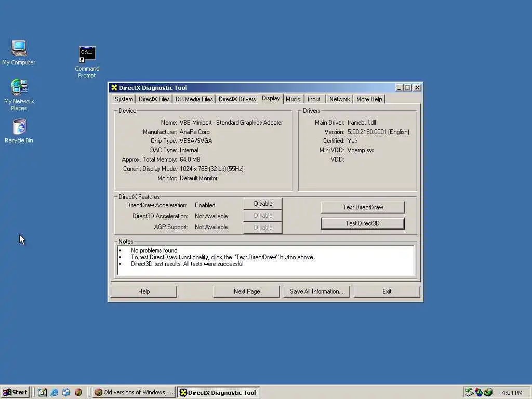Click the colorful balls tray icon
This screenshot has width=532, height=399.
478,392
